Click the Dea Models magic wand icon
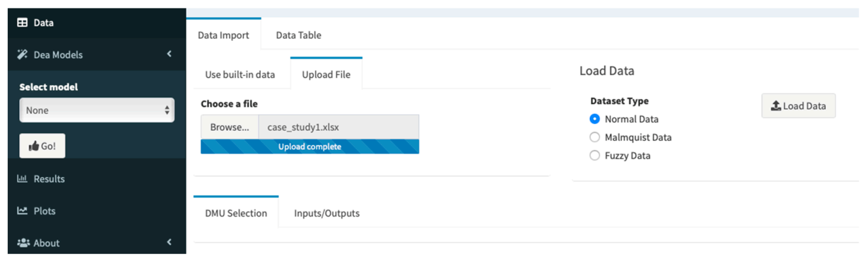This screenshot has width=868, height=261. (22, 55)
